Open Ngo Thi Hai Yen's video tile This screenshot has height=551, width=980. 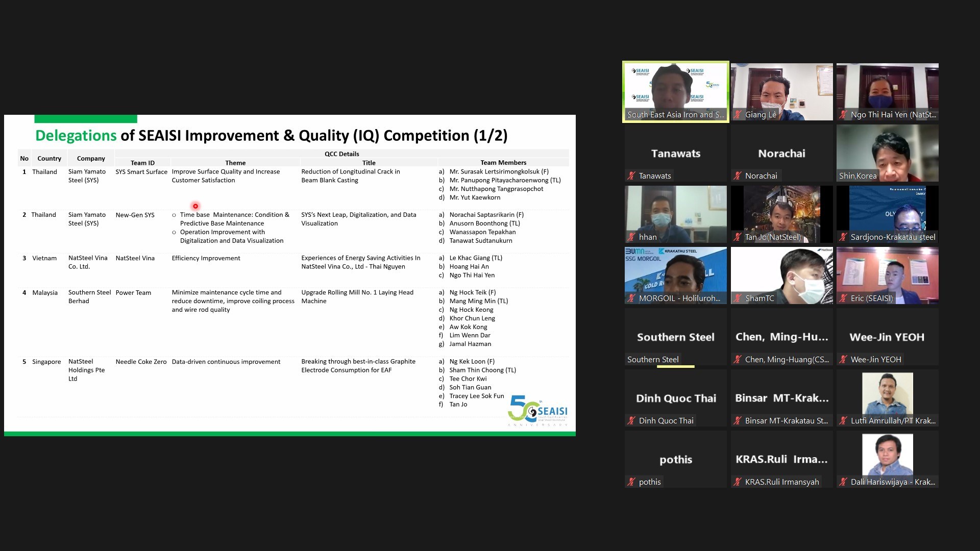pos(888,92)
